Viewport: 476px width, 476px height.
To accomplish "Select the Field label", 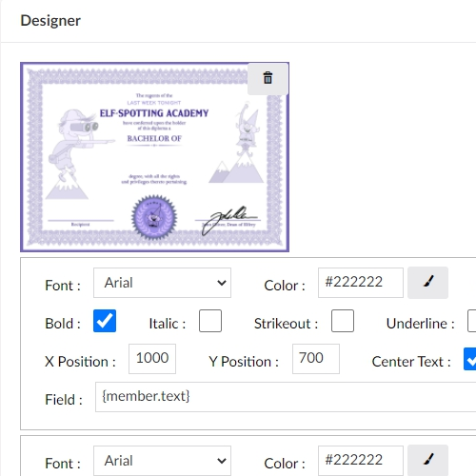I will pos(64,400).
